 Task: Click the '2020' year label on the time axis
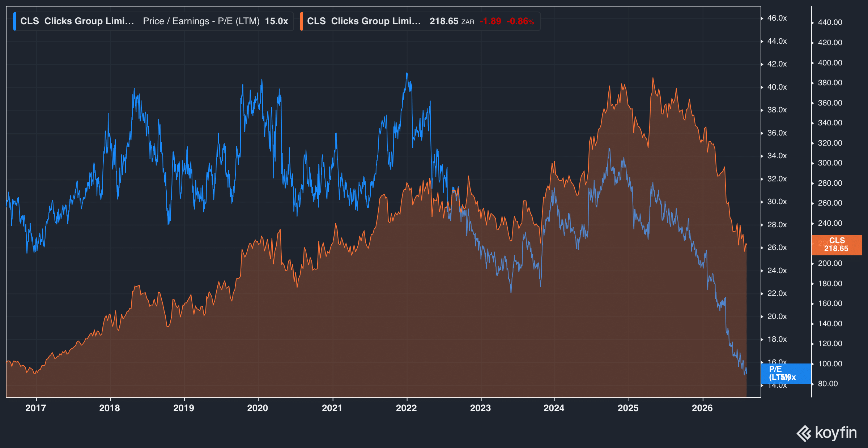point(258,408)
